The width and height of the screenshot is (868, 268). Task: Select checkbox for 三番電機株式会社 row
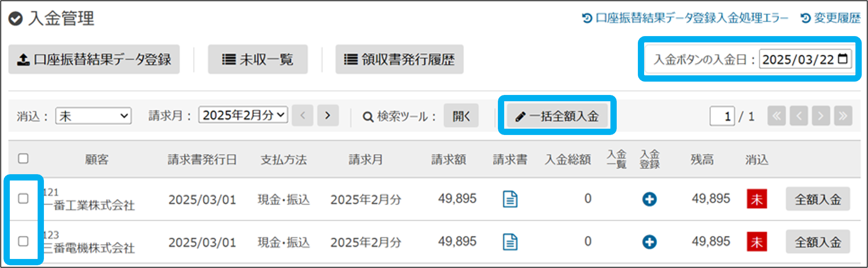coord(24,241)
